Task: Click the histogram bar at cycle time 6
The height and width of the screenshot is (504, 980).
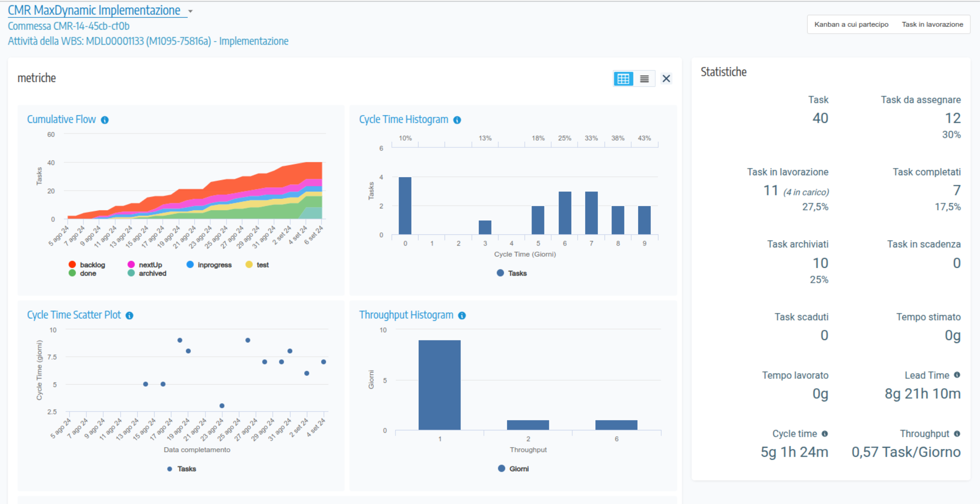Action: tap(565, 213)
